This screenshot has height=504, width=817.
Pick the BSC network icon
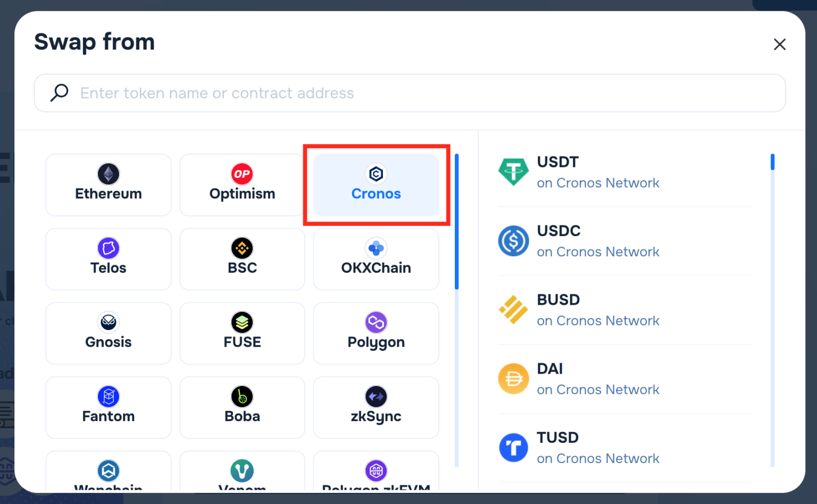coord(242,248)
